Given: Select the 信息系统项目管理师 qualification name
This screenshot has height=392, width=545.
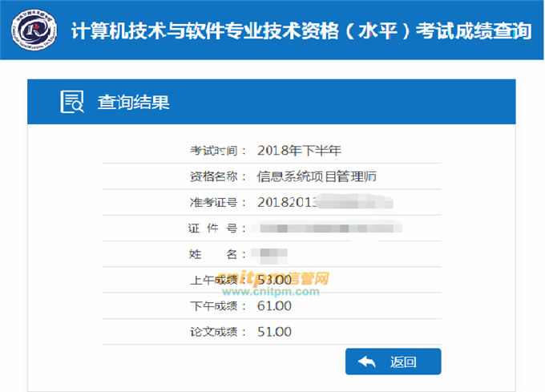Looking at the screenshot, I should 317,176.
